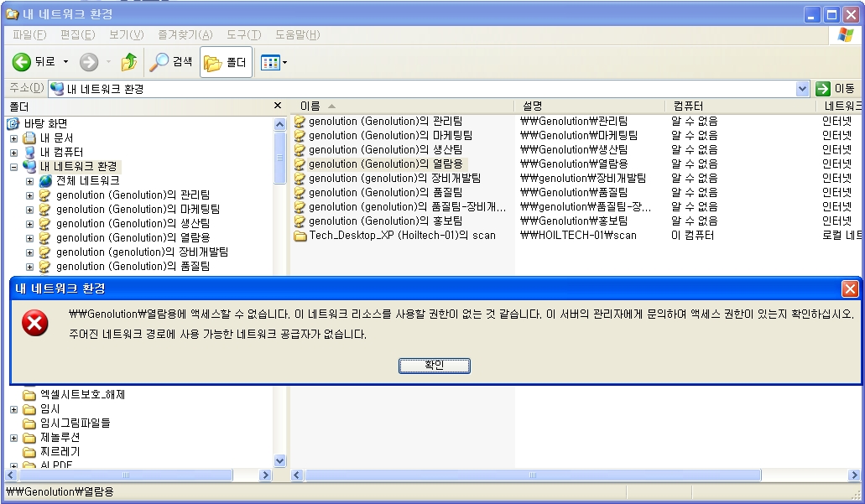This screenshot has height=504, width=865.
Task: Click 장비개발팀 network icon in tree
Action: pyautogui.click(x=45, y=252)
